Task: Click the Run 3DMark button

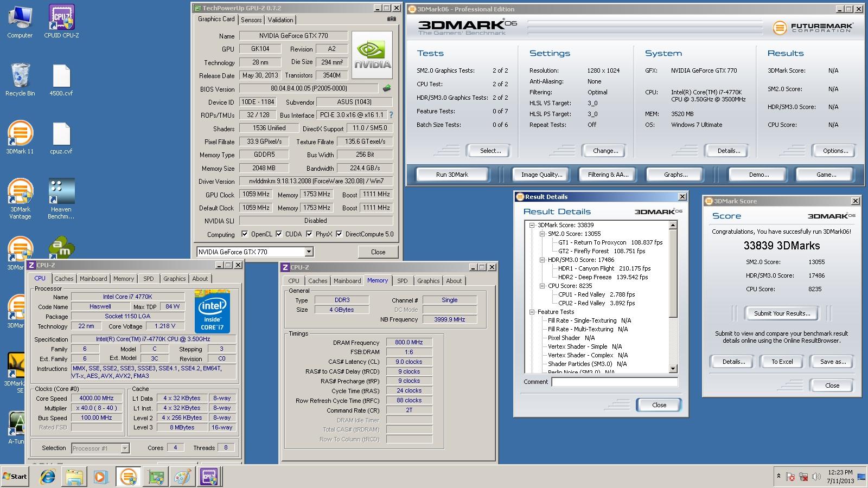Action: (x=452, y=175)
